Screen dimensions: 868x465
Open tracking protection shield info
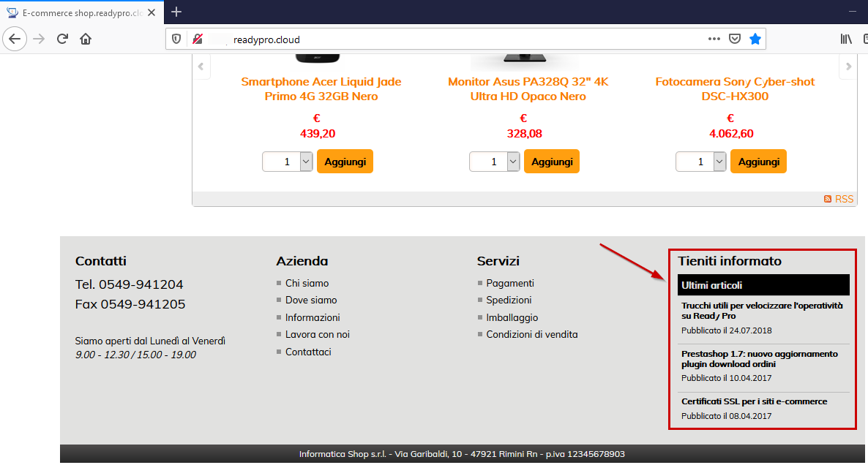pos(176,39)
